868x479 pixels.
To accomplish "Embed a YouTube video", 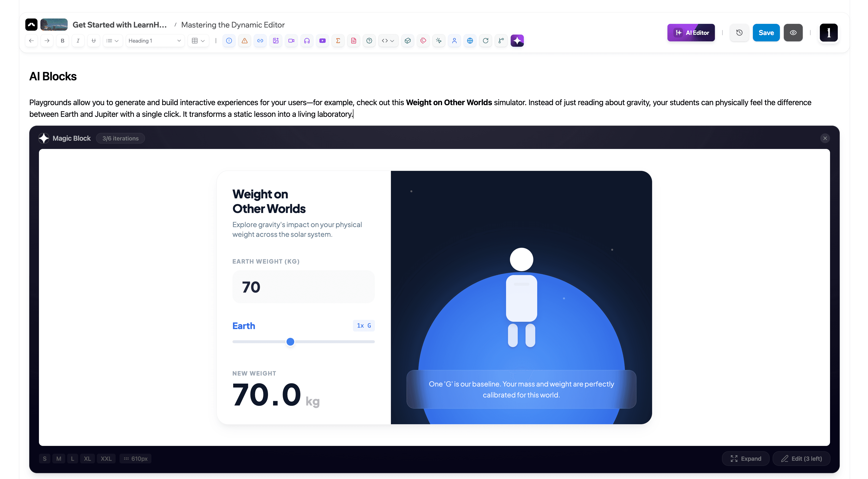I will click(323, 40).
